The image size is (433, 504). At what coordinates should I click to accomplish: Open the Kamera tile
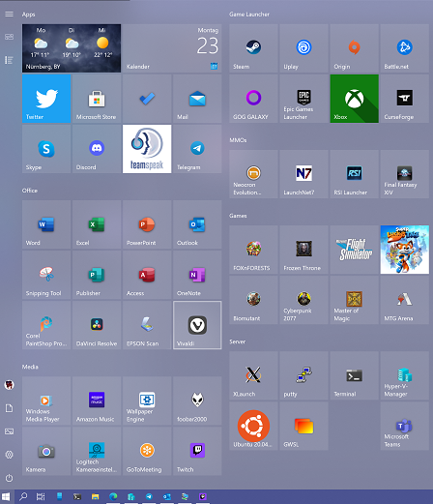(x=46, y=451)
